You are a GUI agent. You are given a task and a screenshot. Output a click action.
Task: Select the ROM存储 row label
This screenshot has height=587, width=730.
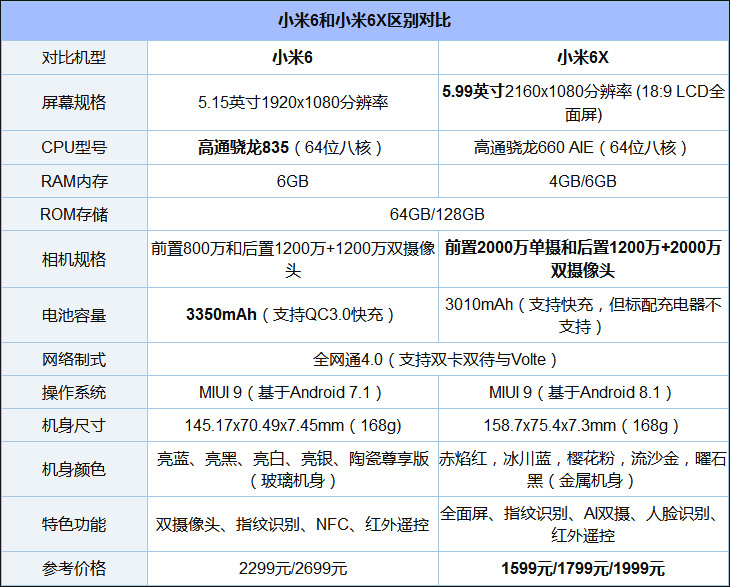point(74,214)
